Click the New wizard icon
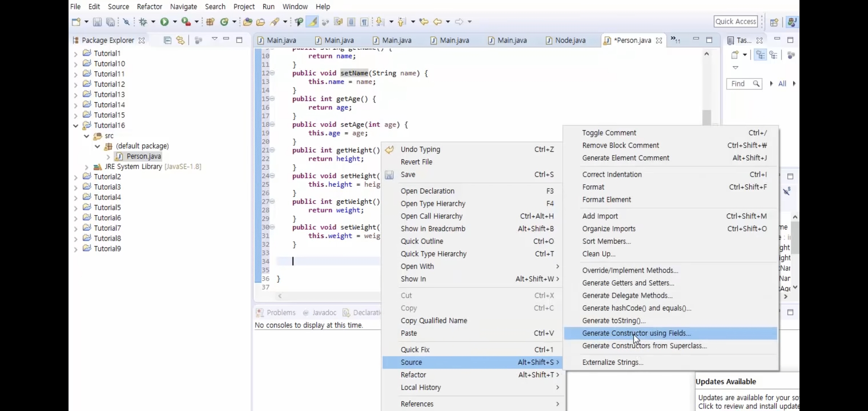The image size is (868, 411). tap(76, 22)
